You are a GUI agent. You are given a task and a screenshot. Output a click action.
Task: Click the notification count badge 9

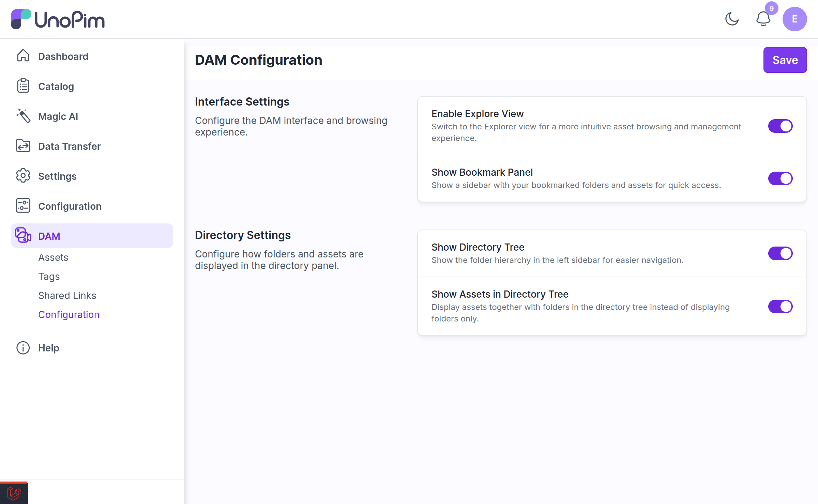tap(771, 8)
